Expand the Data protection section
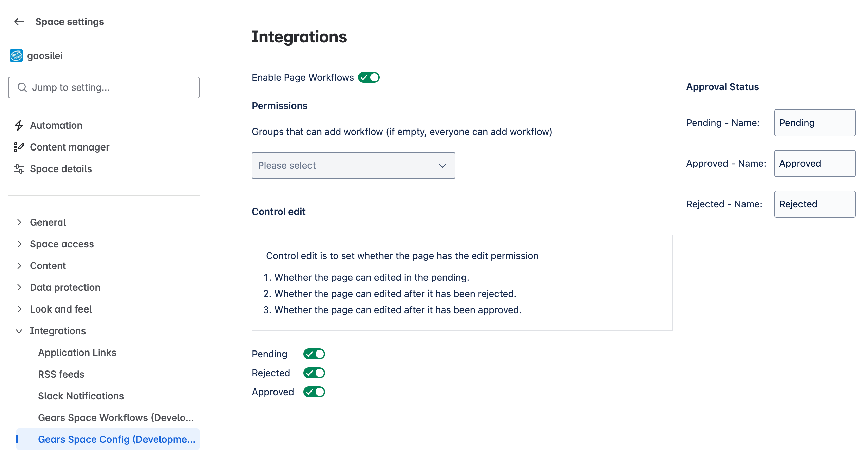 click(x=19, y=287)
